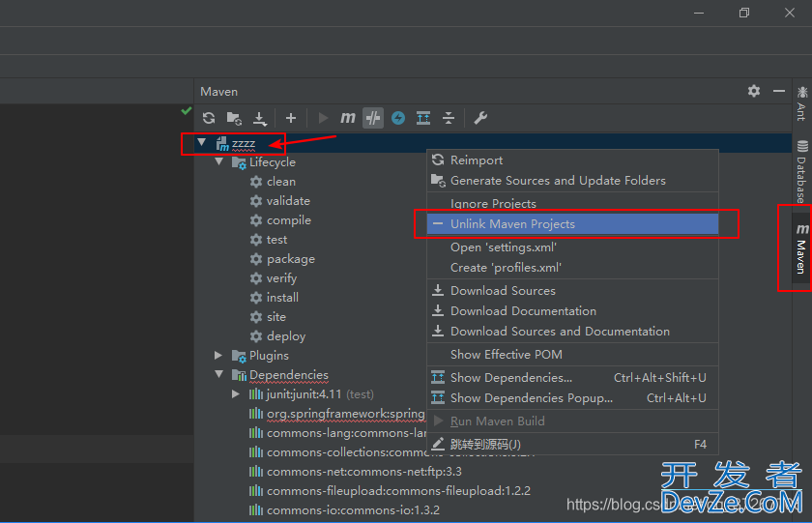This screenshot has width=812, height=523.
Task: Click the Plugins folder label
Action: pos(269,356)
